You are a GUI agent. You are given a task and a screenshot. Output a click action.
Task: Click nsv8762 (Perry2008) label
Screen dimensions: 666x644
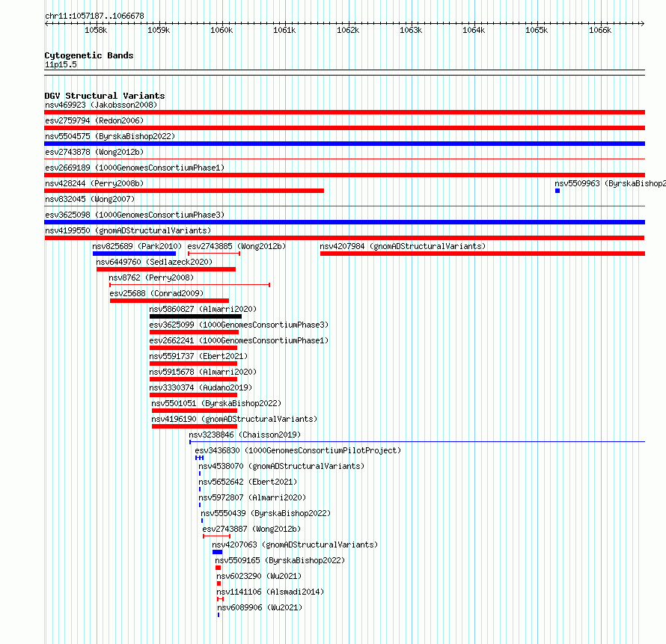click(x=151, y=277)
